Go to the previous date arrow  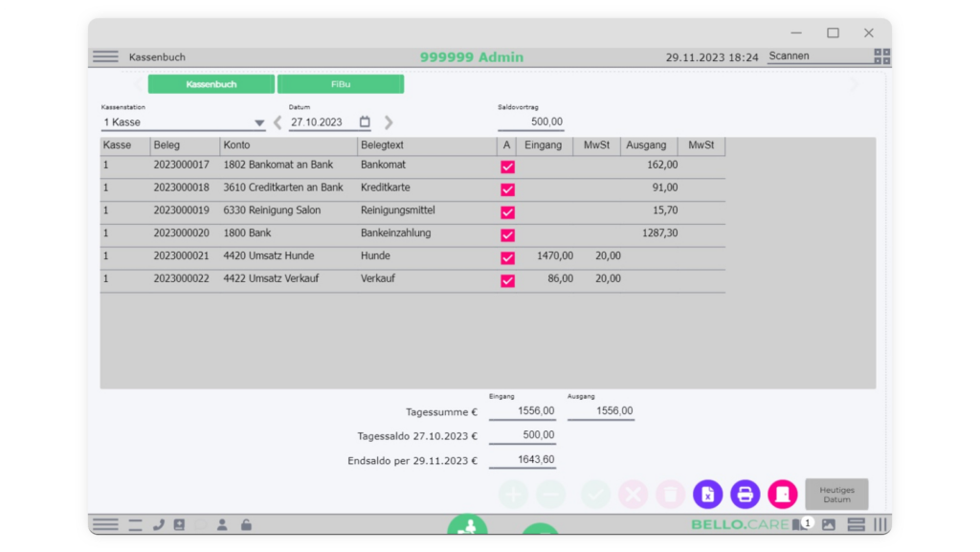coord(278,122)
